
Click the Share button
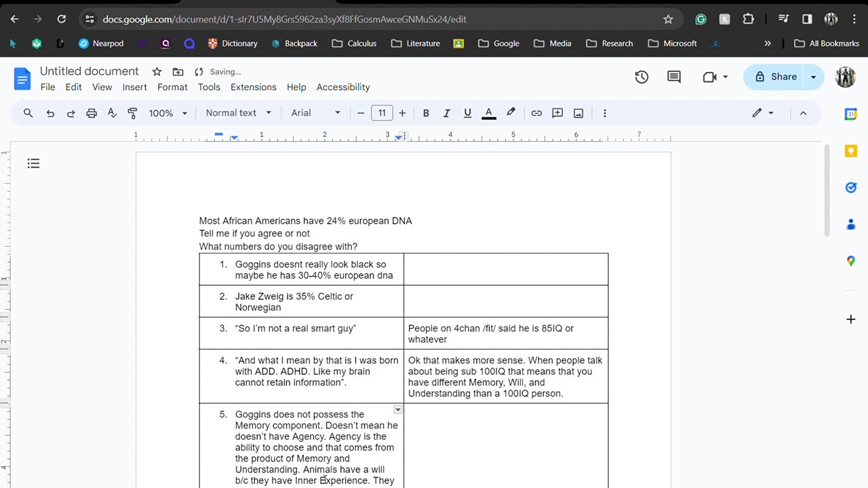click(775, 77)
